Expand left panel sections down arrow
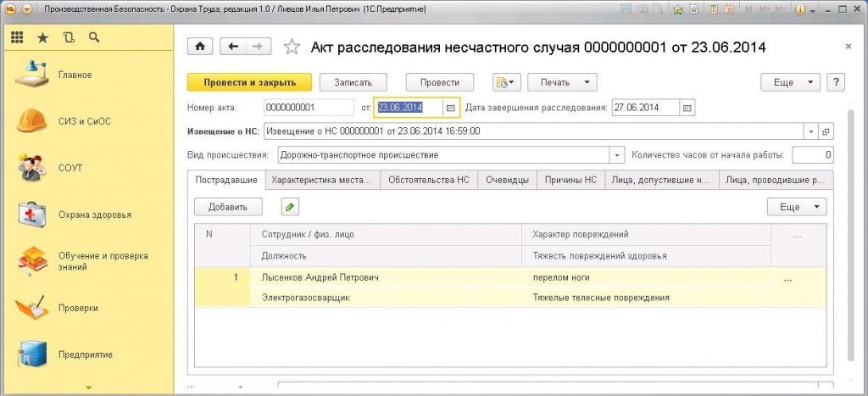 pyautogui.click(x=88, y=388)
